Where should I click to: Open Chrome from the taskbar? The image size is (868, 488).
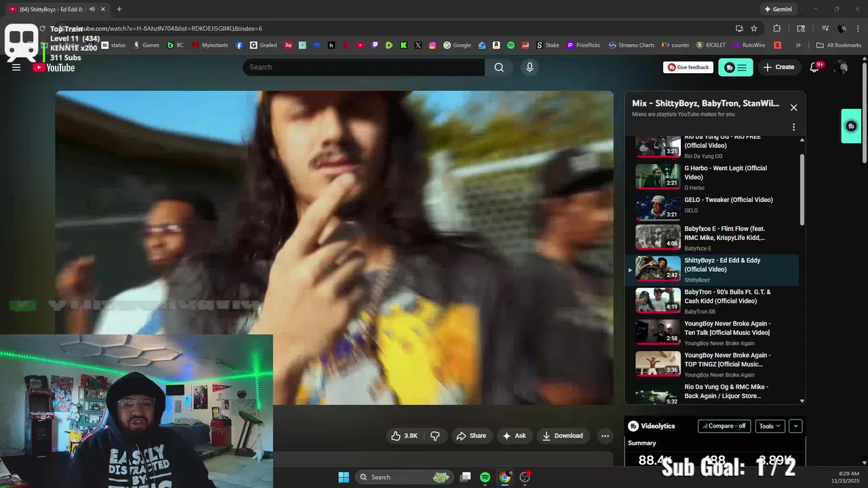click(x=505, y=477)
